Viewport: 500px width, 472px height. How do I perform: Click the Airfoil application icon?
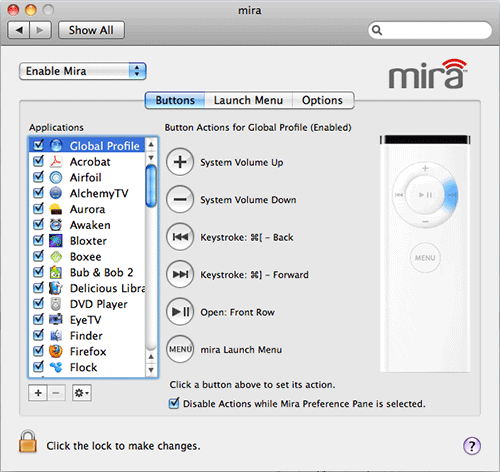pos(56,177)
